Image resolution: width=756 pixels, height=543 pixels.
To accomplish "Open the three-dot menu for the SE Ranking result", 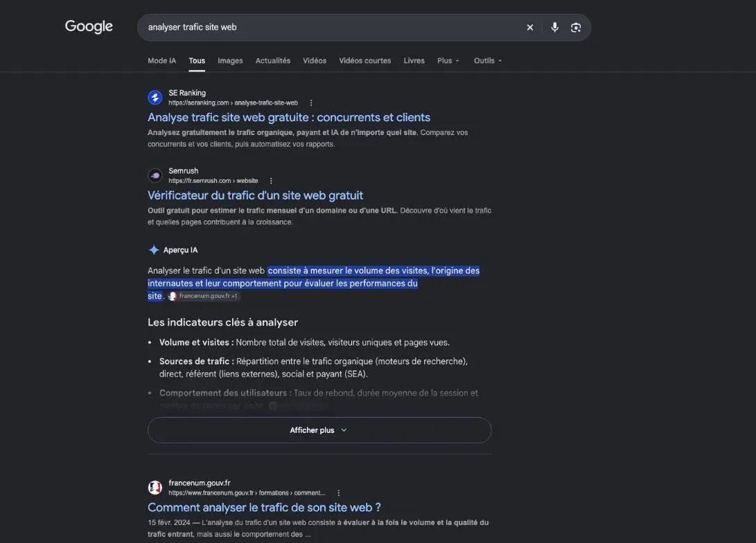I will (x=311, y=103).
